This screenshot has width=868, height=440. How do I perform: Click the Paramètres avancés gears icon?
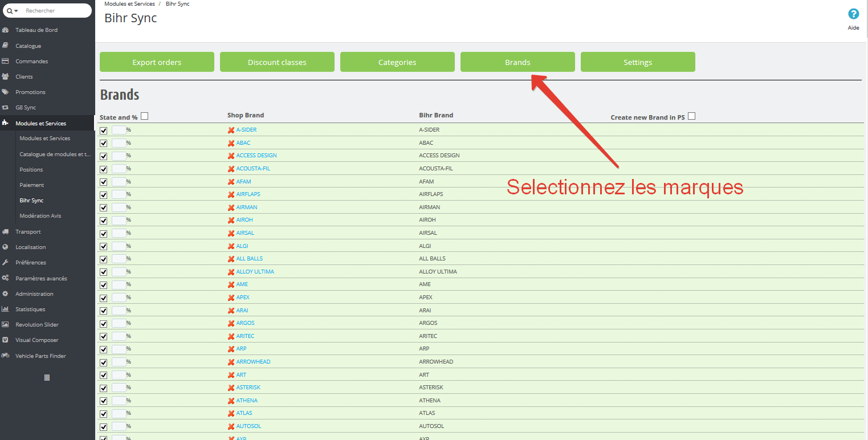5,278
